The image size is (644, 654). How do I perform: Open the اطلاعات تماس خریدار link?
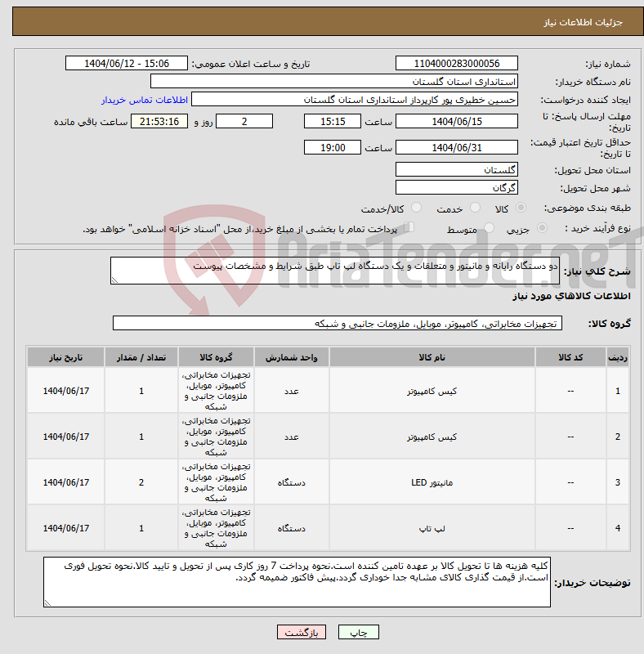145,100
